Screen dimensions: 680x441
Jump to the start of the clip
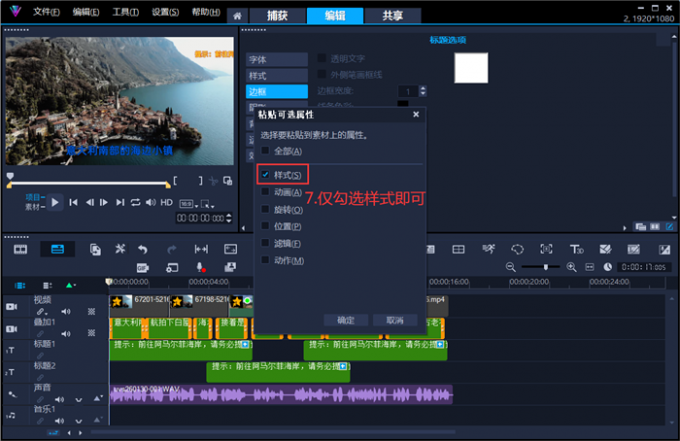point(73,202)
